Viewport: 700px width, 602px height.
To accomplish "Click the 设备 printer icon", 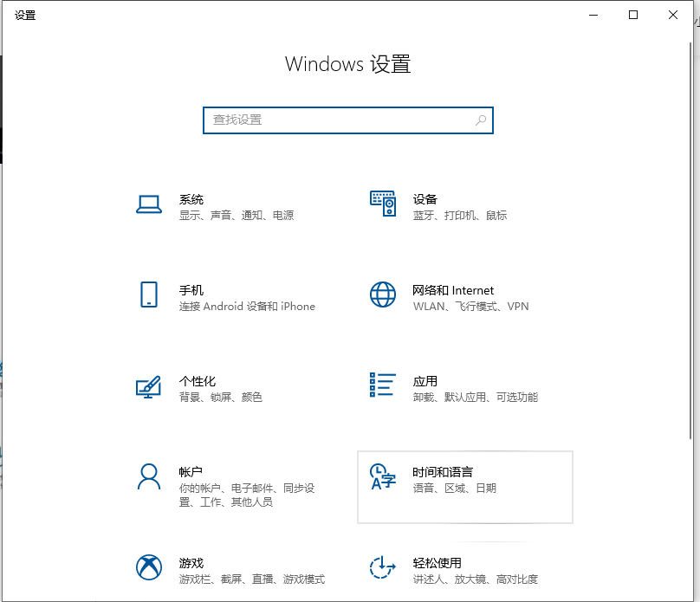I will pyautogui.click(x=382, y=204).
